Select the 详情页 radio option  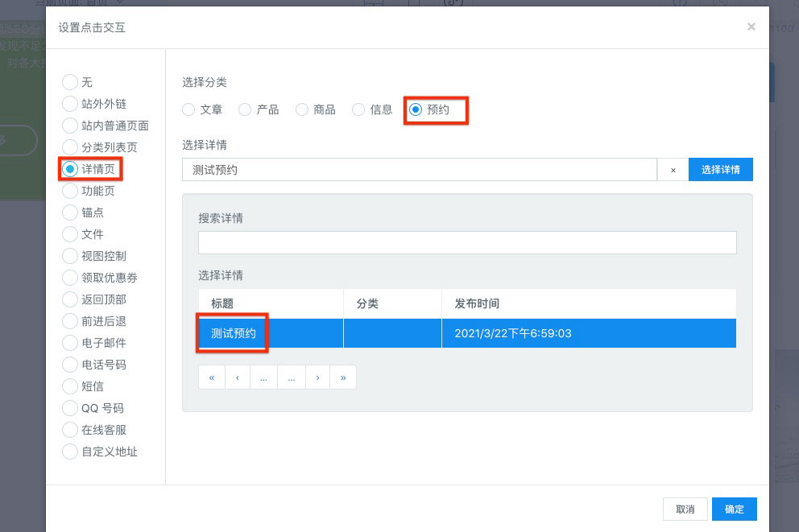70,169
